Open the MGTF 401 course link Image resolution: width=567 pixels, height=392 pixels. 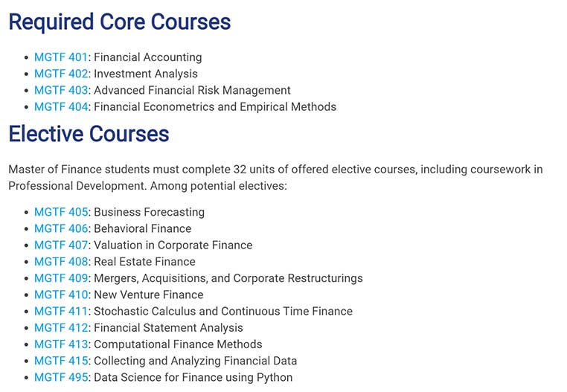click(x=61, y=57)
